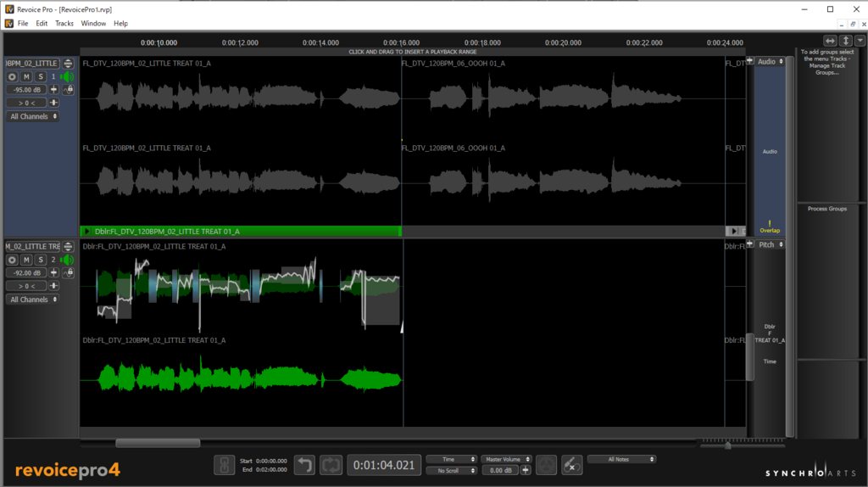
Task: Click the 0:00:20.000 ruler mark
Action: pos(563,42)
